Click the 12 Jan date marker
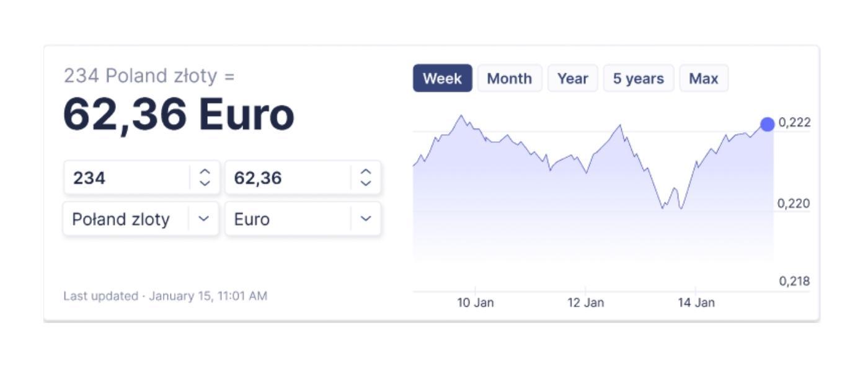The width and height of the screenshot is (868, 372). coord(585,303)
